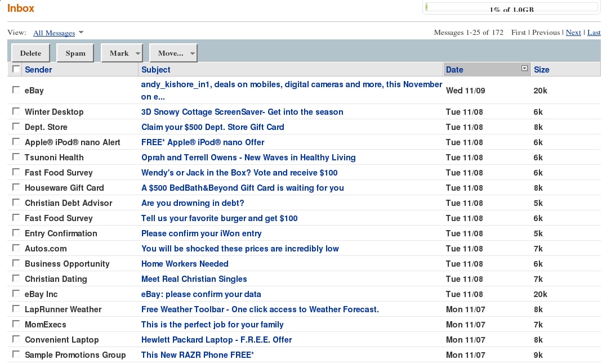Jump to the Last page of messages
The width and height of the screenshot is (602, 364).
[594, 33]
